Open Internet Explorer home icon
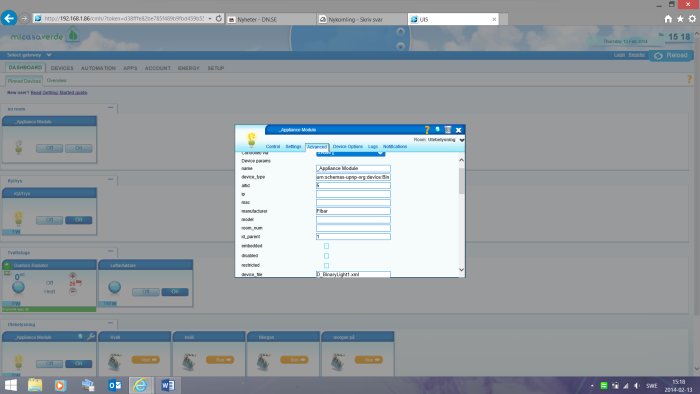The height and width of the screenshot is (394, 700). point(668,19)
